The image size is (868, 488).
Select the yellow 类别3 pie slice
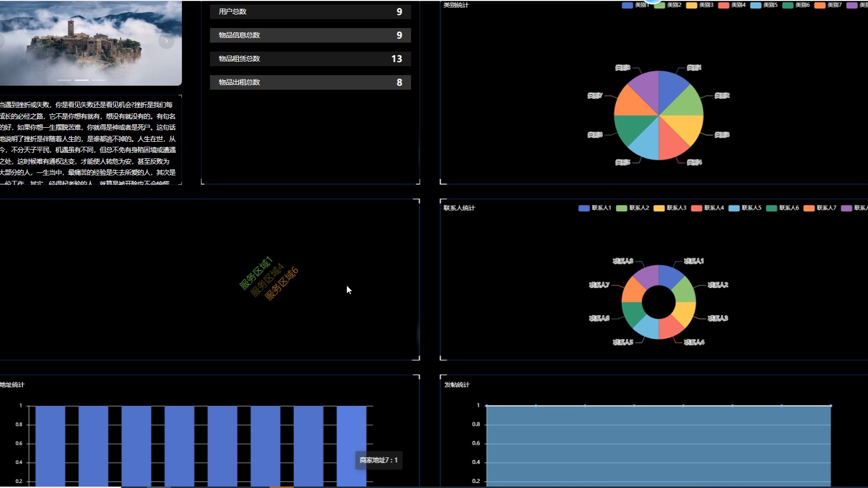[x=686, y=127]
